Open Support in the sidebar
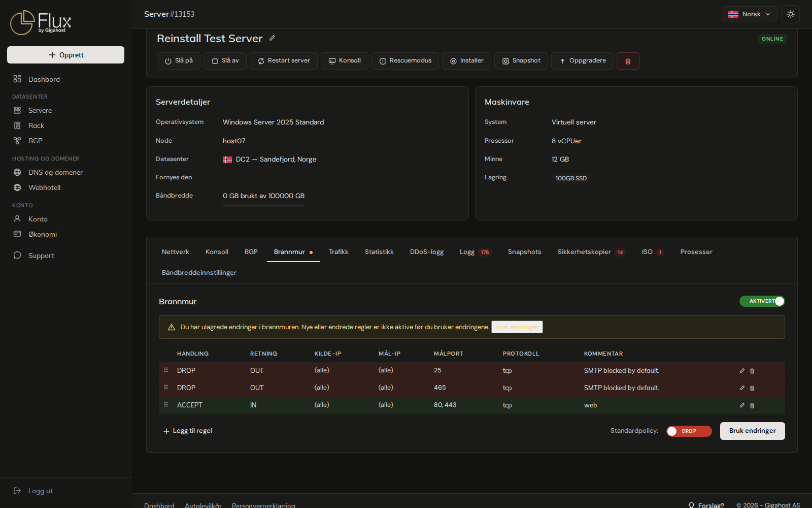This screenshot has height=508, width=812. coord(66,256)
